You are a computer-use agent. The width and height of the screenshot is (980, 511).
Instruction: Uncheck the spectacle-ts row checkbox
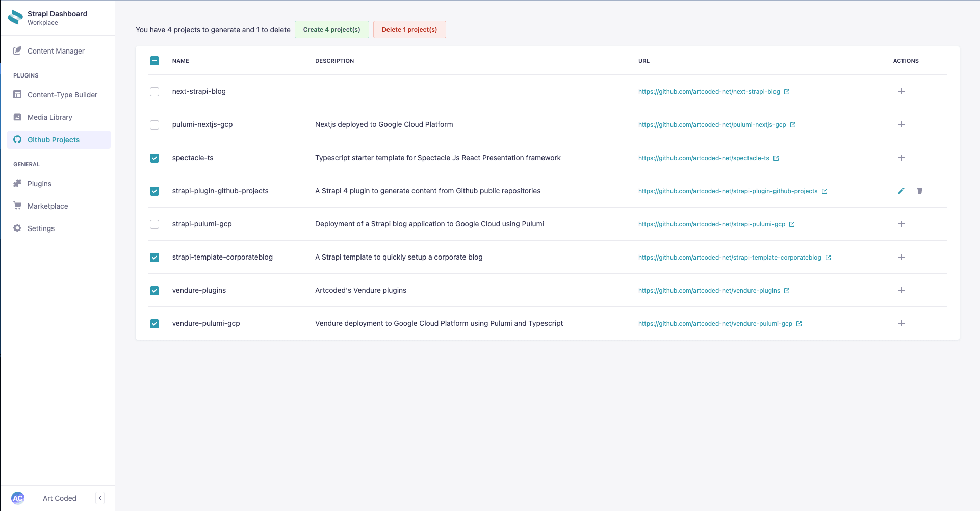coord(154,158)
